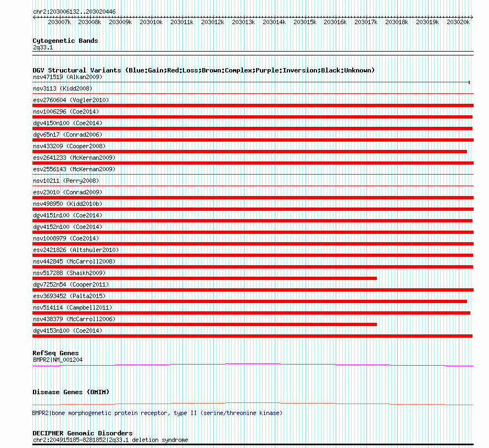Open nsv498950 (Kidd2010b) variant label

click(68, 204)
